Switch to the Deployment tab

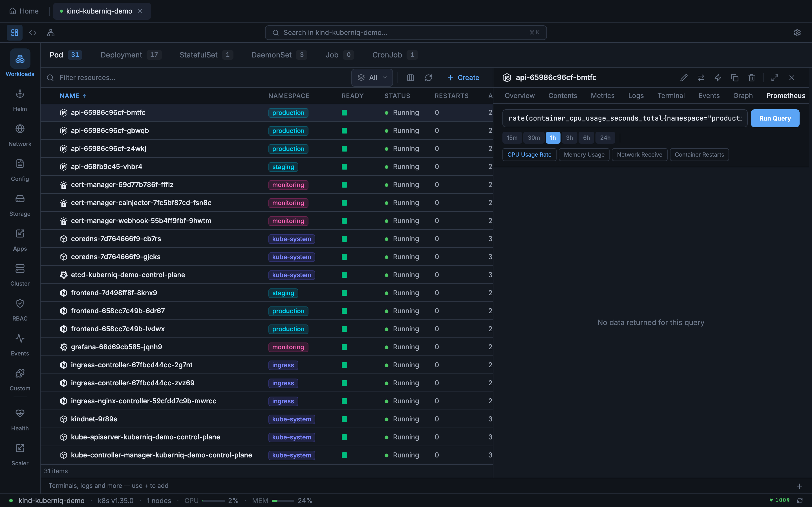pos(121,55)
